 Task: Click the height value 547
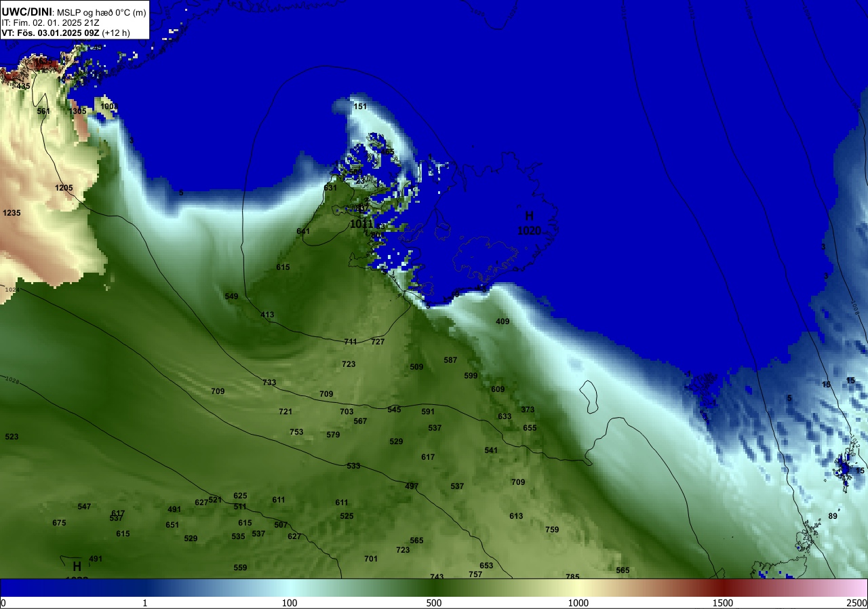[84, 507]
